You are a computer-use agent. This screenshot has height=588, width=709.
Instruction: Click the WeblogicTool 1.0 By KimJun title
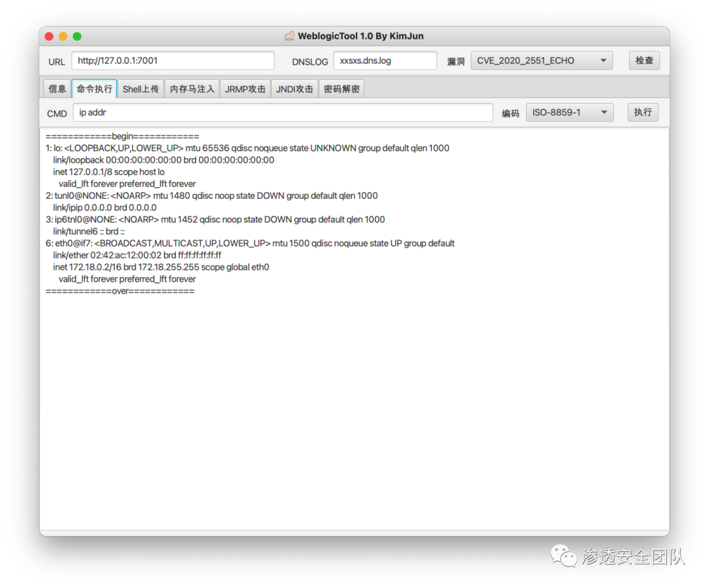(361, 36)
